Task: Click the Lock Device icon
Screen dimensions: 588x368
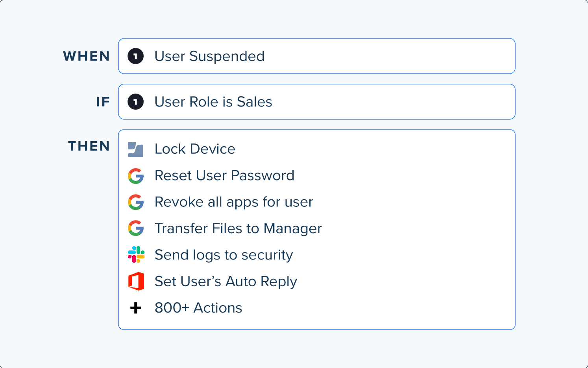Action: click(x=135, y=149)
